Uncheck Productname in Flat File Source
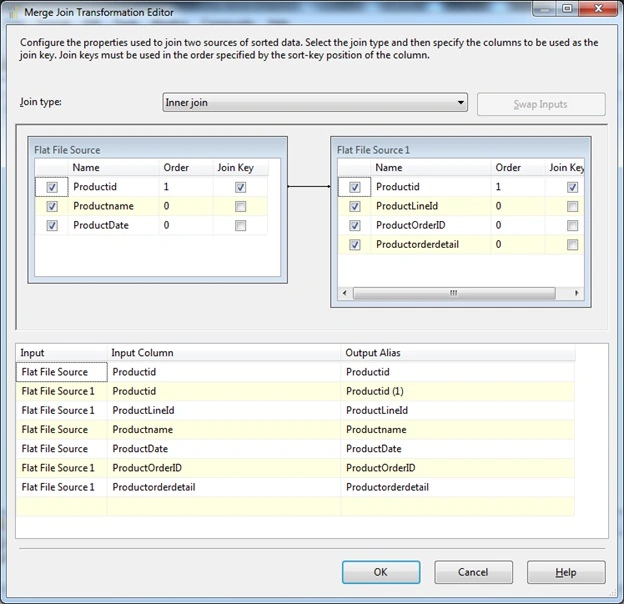The image size is (624, 604). (52, 206)
